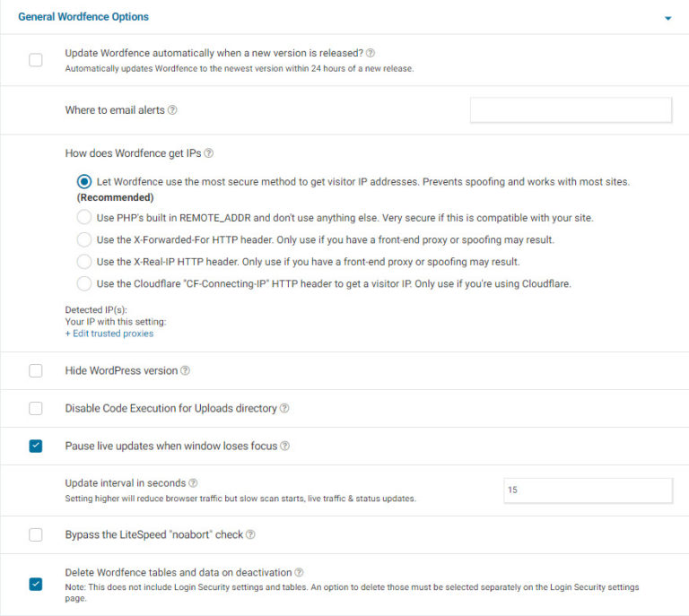Select the X-Forwarded-For HTTP header option

(x=83, y=239)
